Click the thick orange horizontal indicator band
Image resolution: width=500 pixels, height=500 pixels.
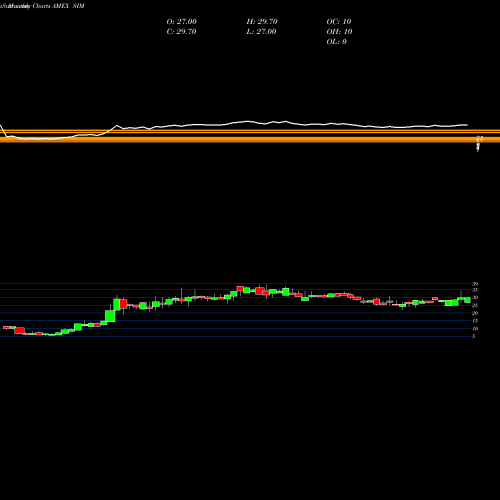coord(250,139)
